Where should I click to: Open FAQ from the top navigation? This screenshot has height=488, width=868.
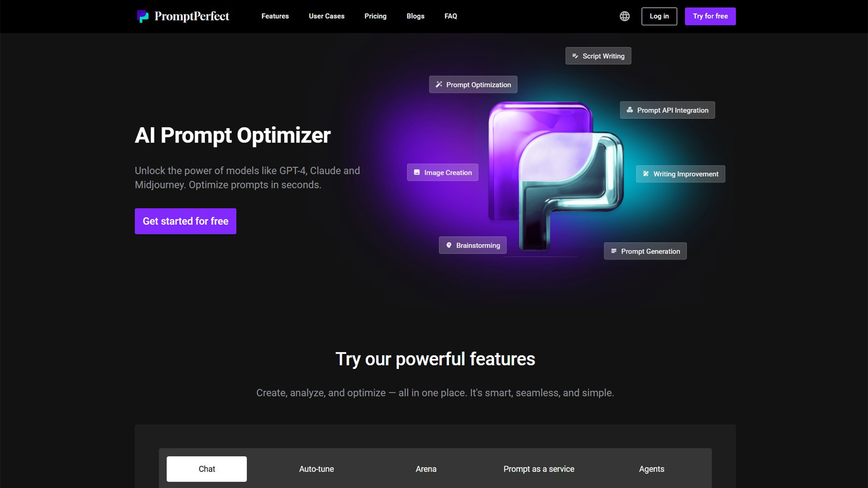(450, 16)
